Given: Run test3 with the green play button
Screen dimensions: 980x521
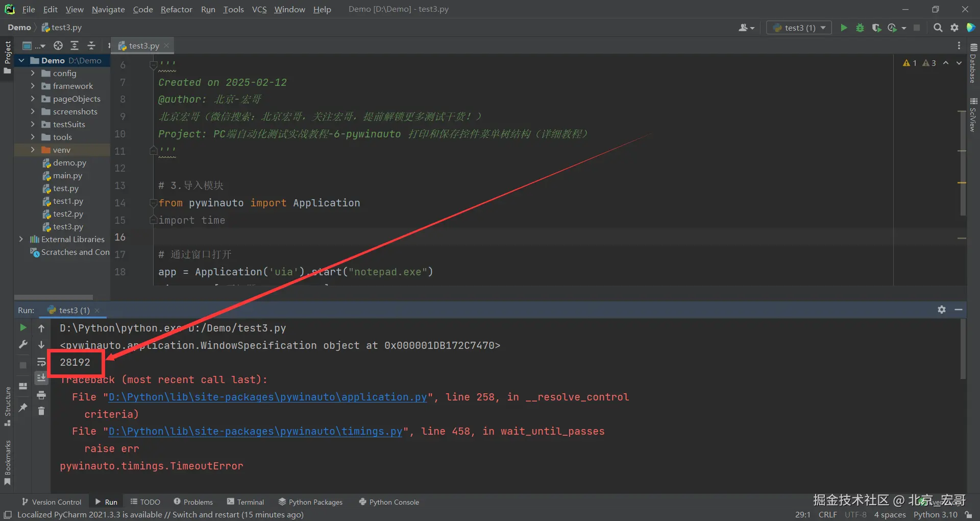Looking at the screenshot, I should 844,28.
